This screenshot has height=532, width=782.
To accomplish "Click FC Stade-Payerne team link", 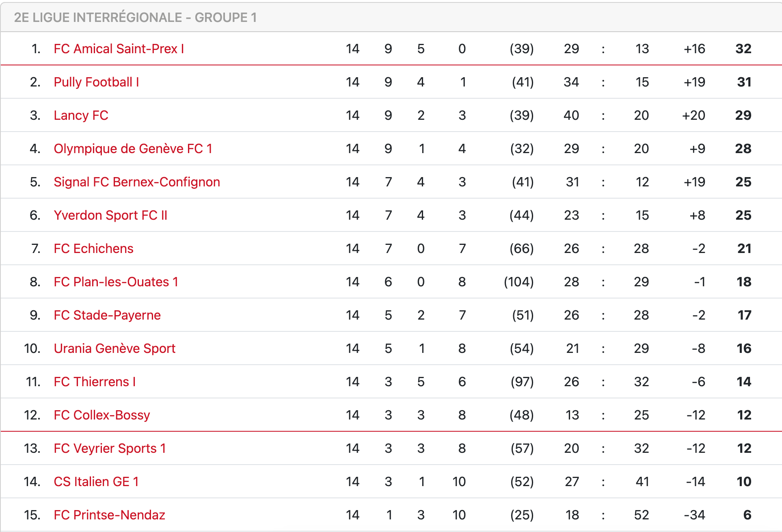I will pos(107,315).
